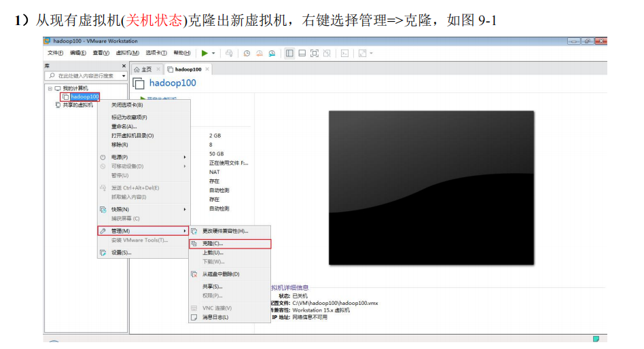
Task: Click the library search box
Action: (86, 75)
